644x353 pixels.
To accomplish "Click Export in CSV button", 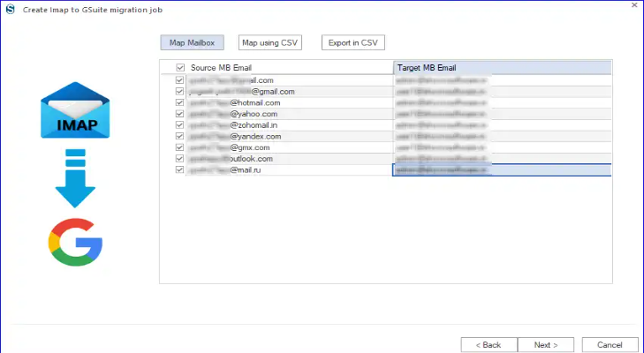I will pos(353,42).
